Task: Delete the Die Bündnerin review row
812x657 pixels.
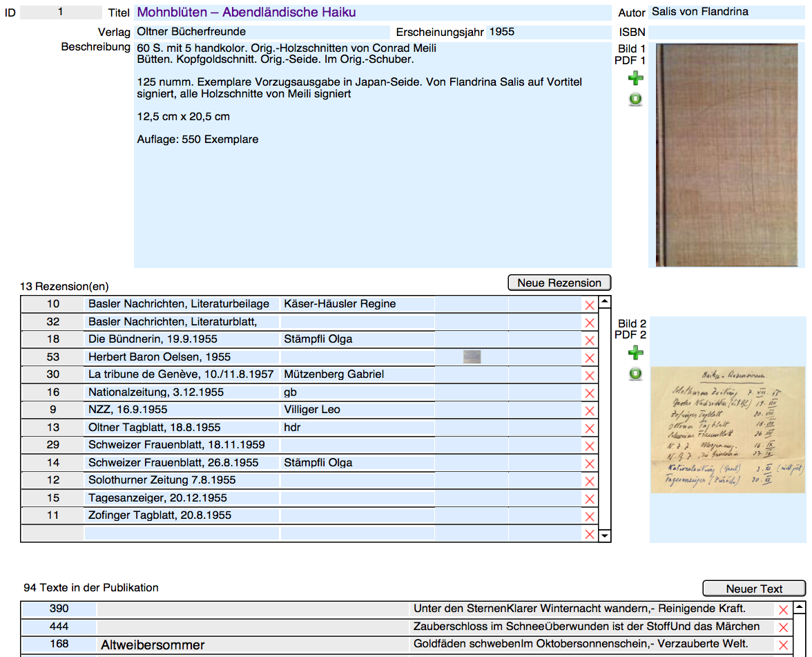Action: pos(589,341)
